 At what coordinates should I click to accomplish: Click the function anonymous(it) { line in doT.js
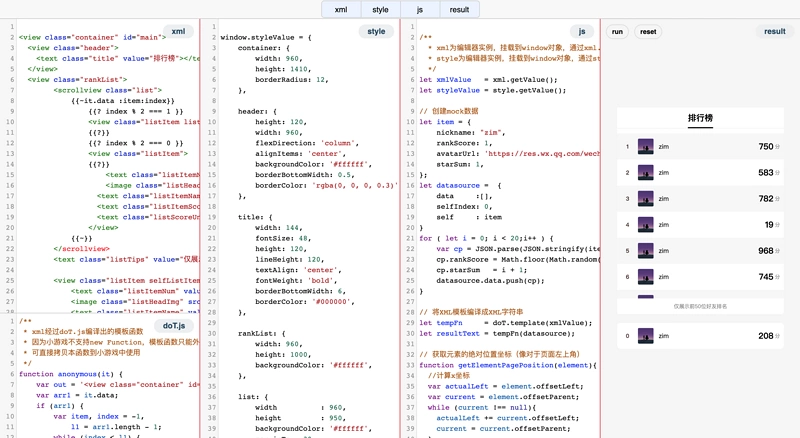click(70, 374)
